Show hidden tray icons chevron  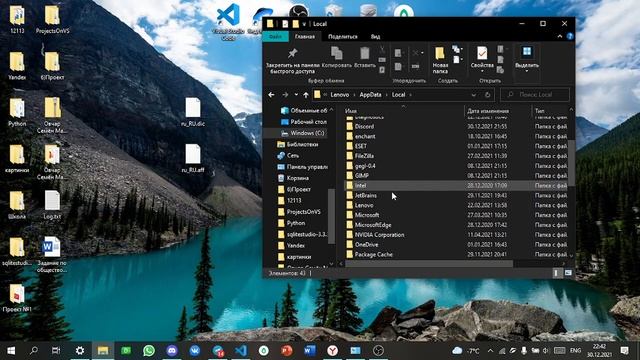pos(490,351)
